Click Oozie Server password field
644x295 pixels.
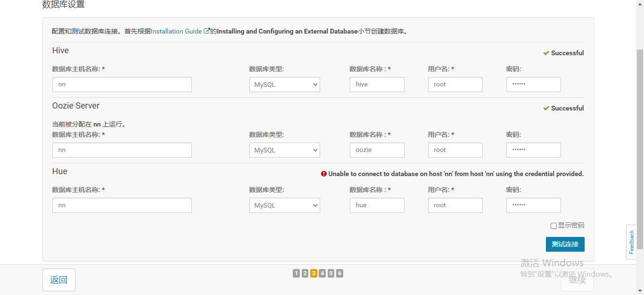tap(534, 150)
